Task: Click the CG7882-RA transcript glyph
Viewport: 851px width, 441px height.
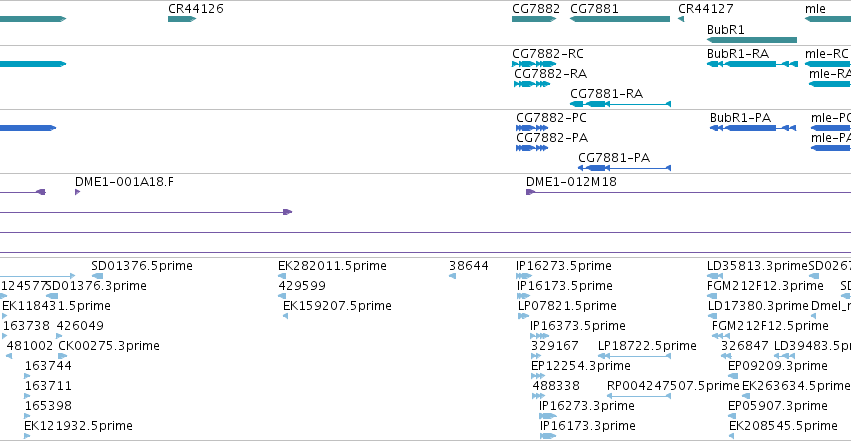Action: click(x=532, y=84)
